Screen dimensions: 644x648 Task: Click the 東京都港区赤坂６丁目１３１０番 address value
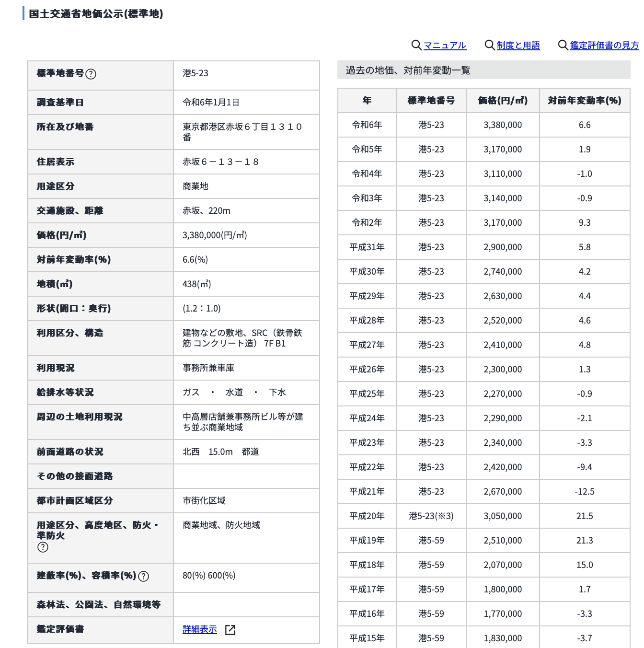242,132
